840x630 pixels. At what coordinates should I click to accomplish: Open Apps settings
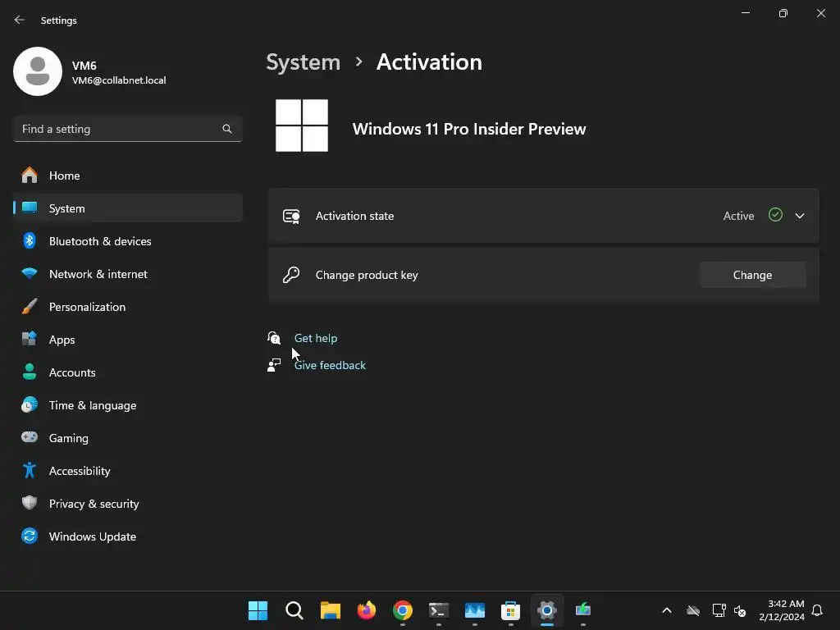coord(127,340)
